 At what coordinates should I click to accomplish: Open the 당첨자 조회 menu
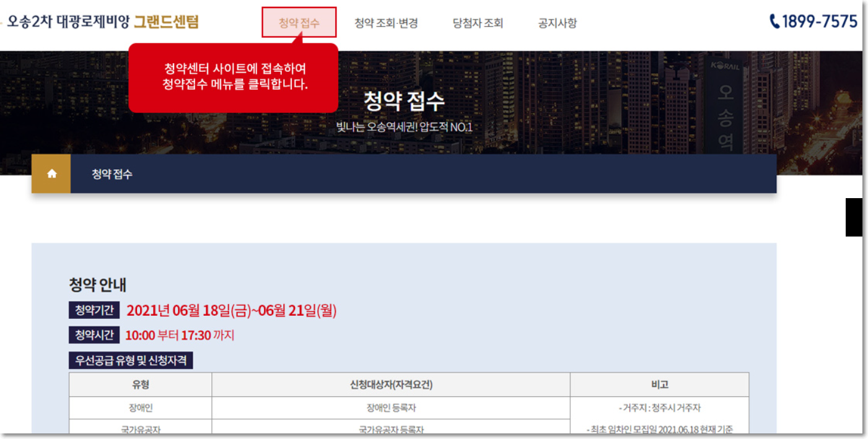pos(478,24)
